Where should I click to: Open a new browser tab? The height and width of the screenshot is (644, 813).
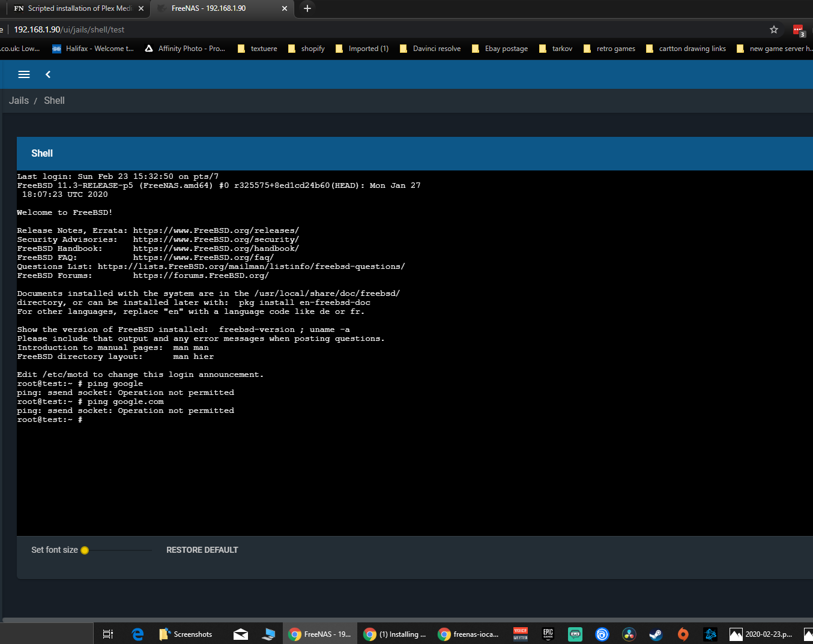tap(307, 8)
